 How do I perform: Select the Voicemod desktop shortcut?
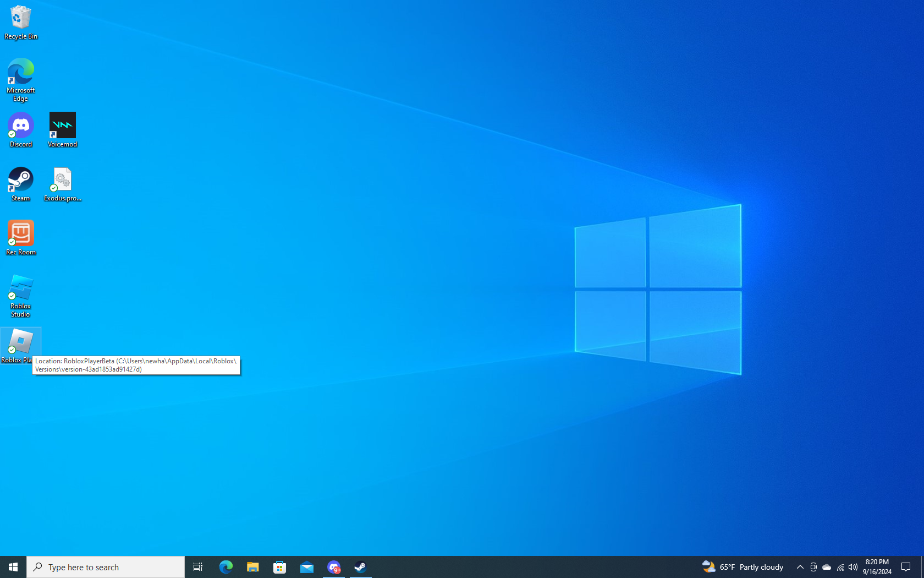(x=63, y=130)
